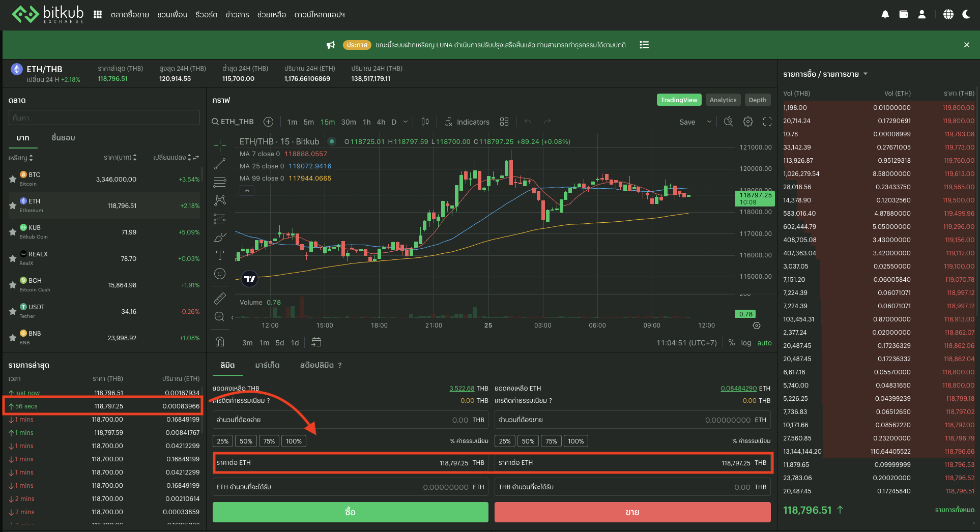Open the emoji icons tool

(x=220, y=274)
